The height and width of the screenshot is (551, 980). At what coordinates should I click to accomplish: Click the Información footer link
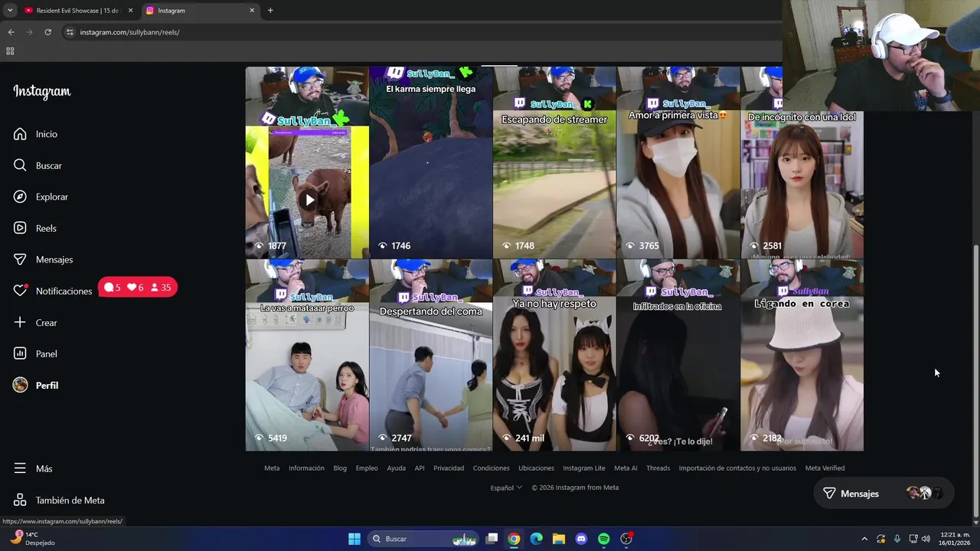pyautogui.click(x=306, y=468)
